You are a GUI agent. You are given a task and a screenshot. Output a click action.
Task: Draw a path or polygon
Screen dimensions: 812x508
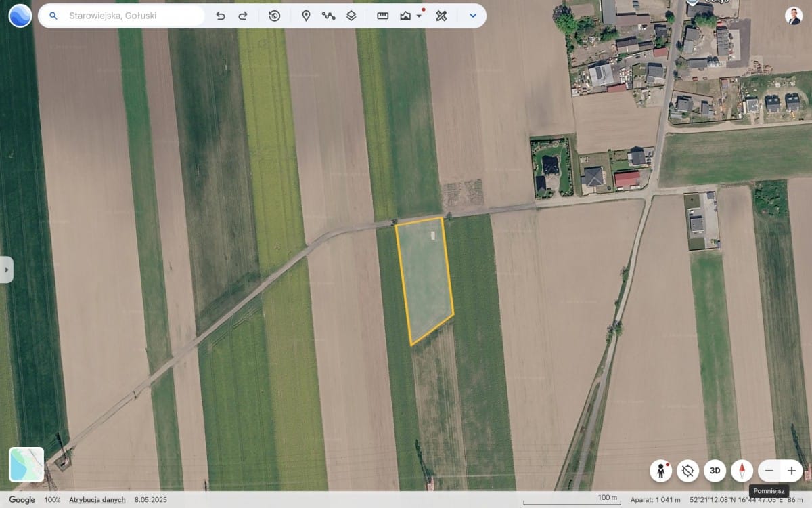(x=329, y=16)
